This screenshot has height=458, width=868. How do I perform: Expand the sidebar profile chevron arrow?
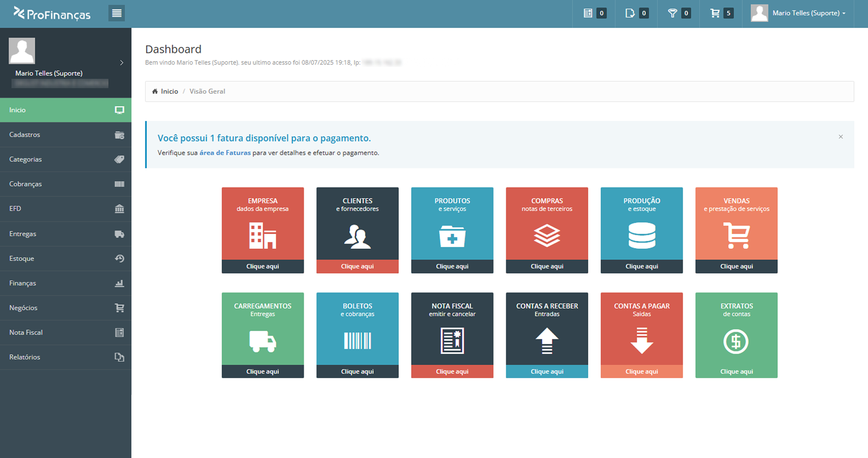tap(122, 63)
